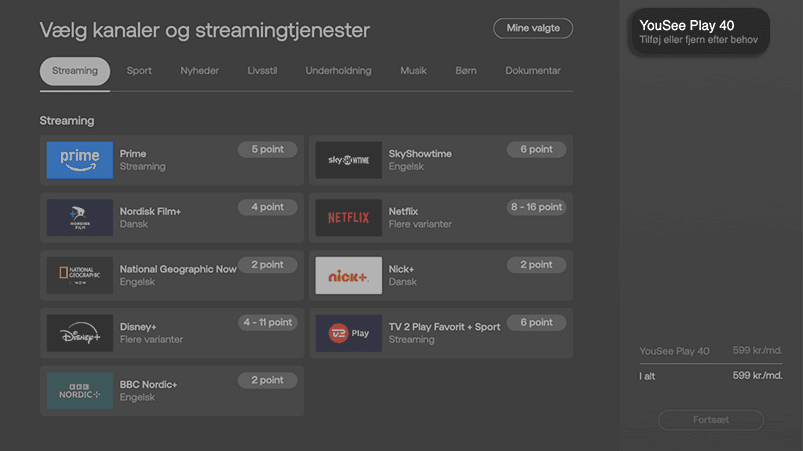Switch to the Børn tab
This screenshot has width=803, height=451.
466,71
